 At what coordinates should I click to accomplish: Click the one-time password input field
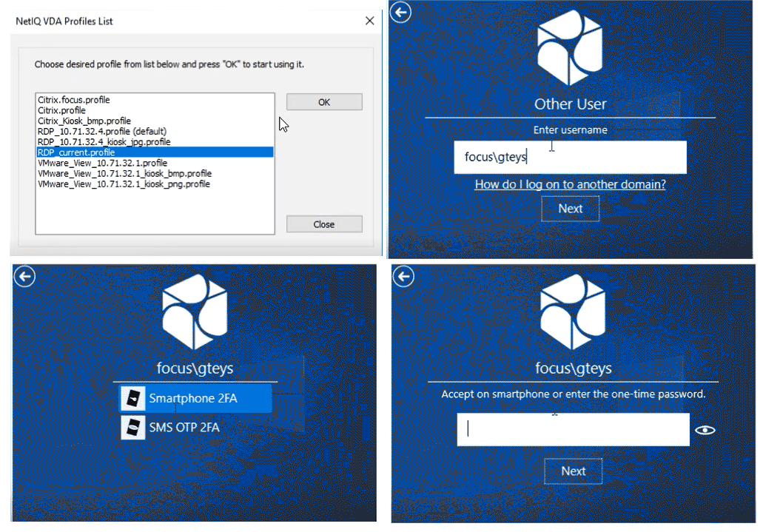click(x=574, y=430)
